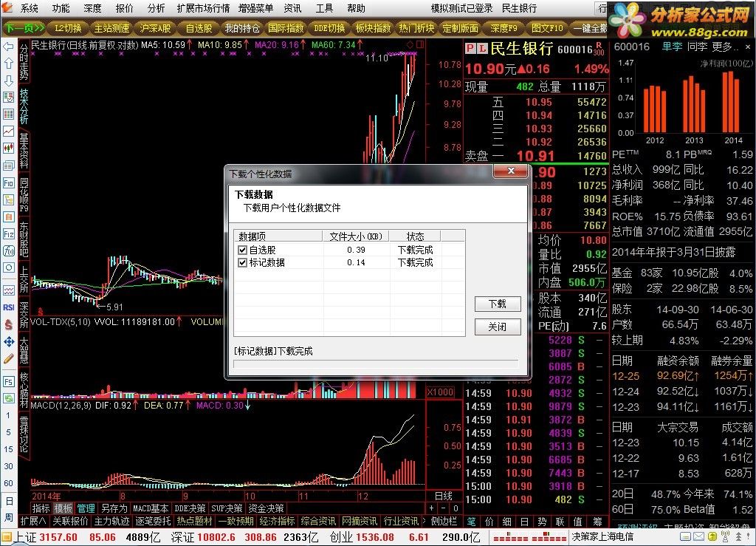Click the tree hierarchy sidebar icon
The image size is (756, 546).
tap(8, 199)
